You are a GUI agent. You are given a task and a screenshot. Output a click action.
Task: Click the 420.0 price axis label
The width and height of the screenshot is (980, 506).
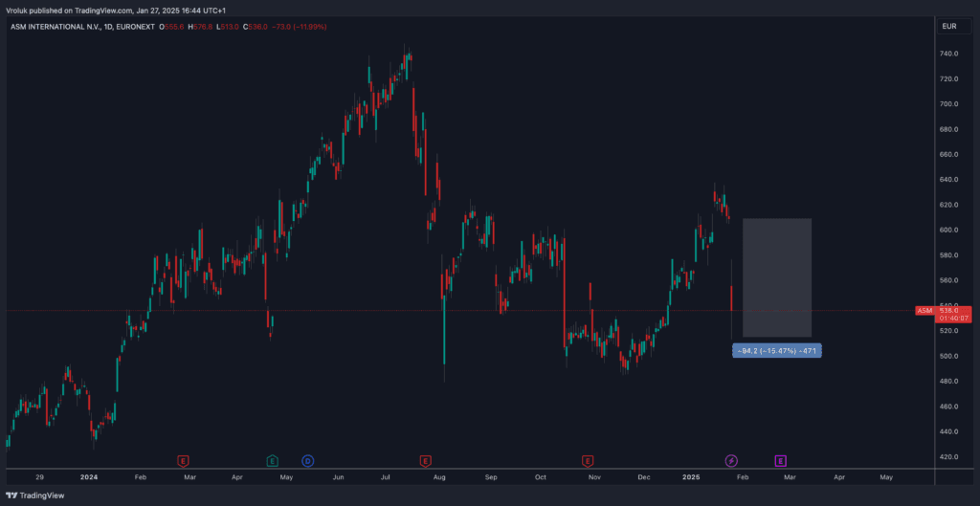pos(949,456)
